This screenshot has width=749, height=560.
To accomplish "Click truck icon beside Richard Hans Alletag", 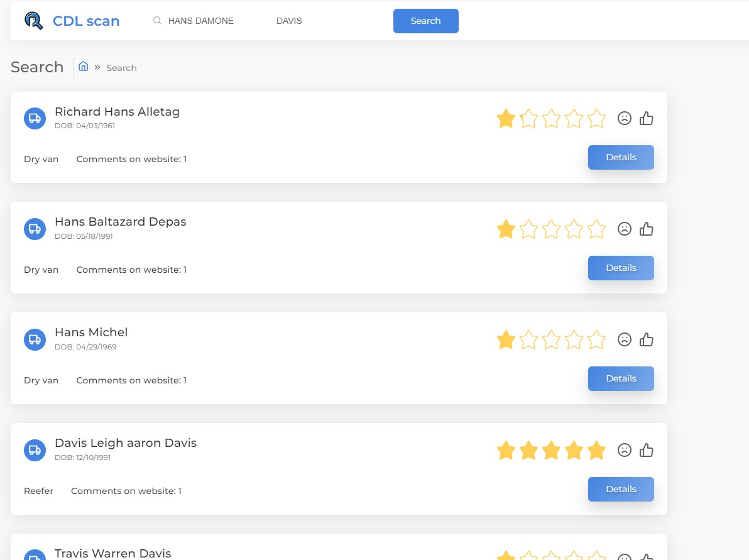I will pyautogui.click(x=35, y=118).
